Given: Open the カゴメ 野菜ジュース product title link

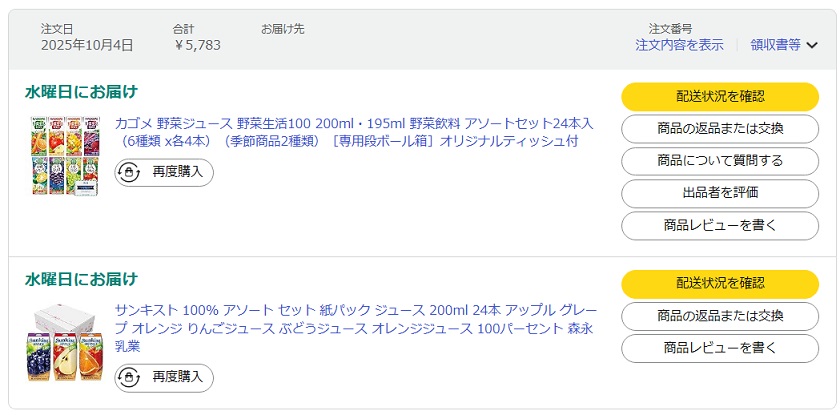Looking at the screenshot, I should point(354,132).
